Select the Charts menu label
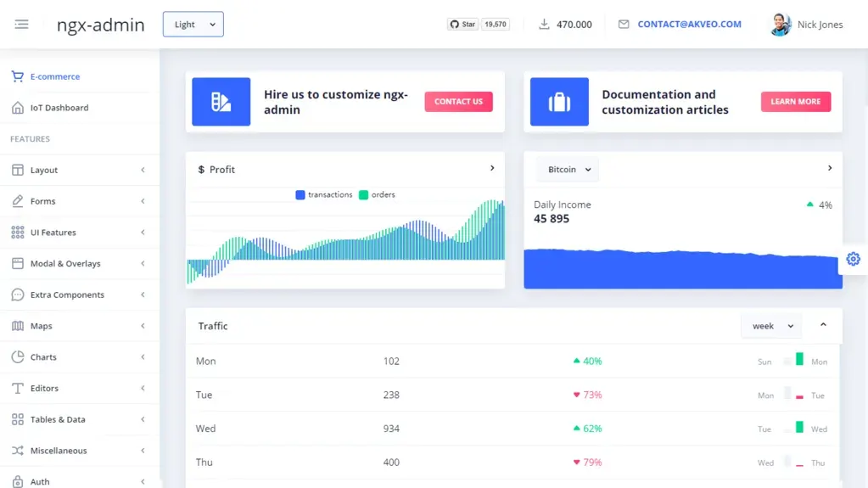This screenshot has height=488, width=868. (43, 356)
